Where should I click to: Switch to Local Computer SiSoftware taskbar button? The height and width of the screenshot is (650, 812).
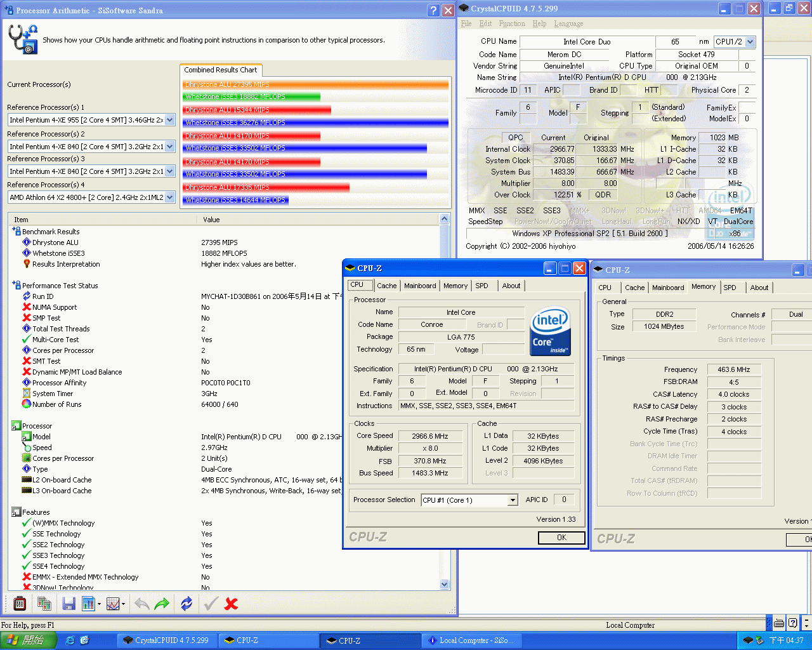(472, 640)
